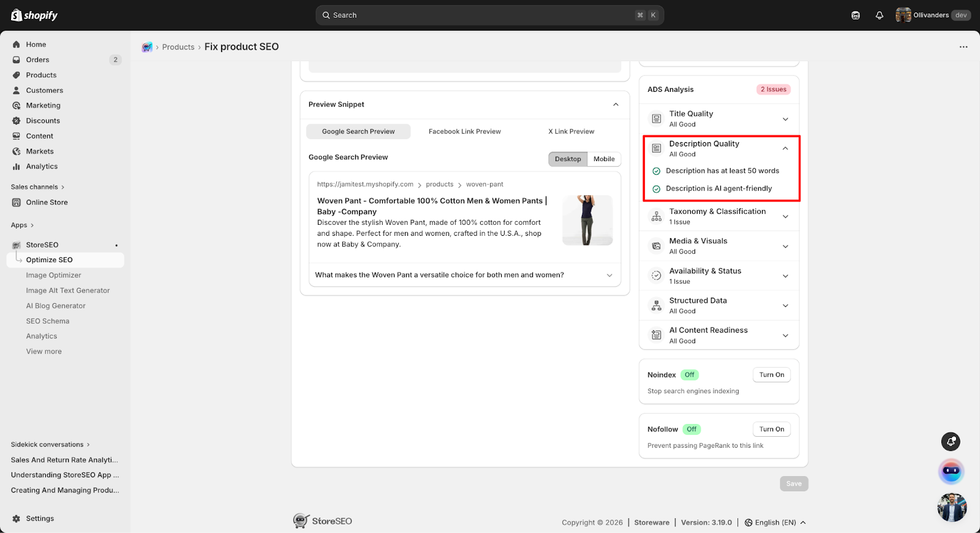The width and height of the screenshot is (980, 533).
Task: Switch preview to Mobile
Action: pos(604,159)
